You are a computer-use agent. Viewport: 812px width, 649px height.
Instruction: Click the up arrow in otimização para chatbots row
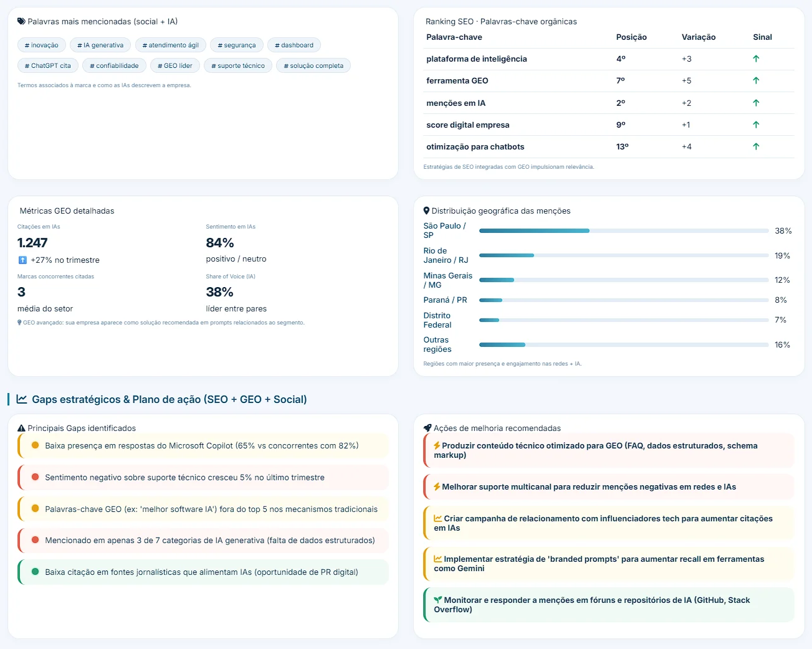pos(756,147)
